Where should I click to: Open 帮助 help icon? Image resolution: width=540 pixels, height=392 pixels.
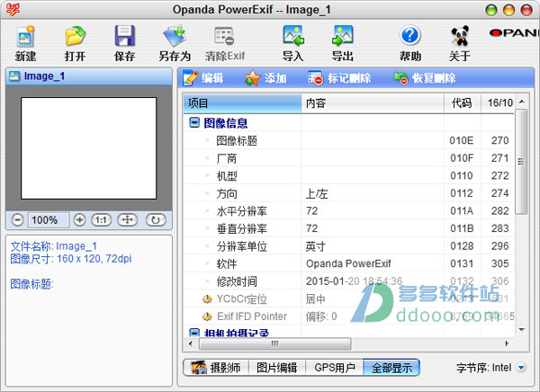click(409, 35)
